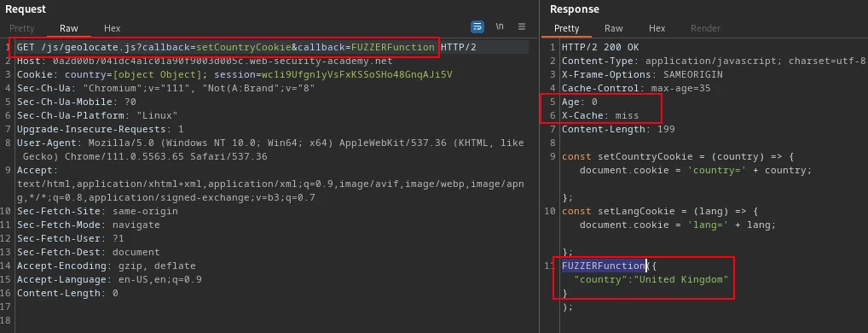Screen dimensions: 868x333
Task: Open the request editor hamburger menu
Action: (522, 26)
